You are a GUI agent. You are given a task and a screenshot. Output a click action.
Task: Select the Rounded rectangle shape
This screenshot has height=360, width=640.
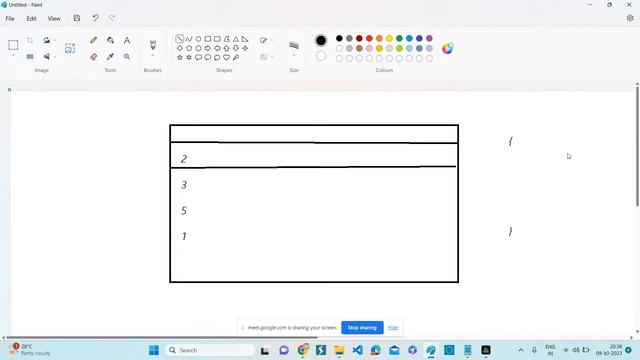point(217,39)
